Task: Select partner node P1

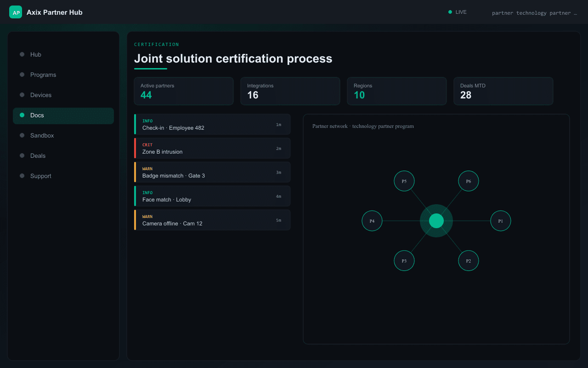Action: click(x=501, y=221)
